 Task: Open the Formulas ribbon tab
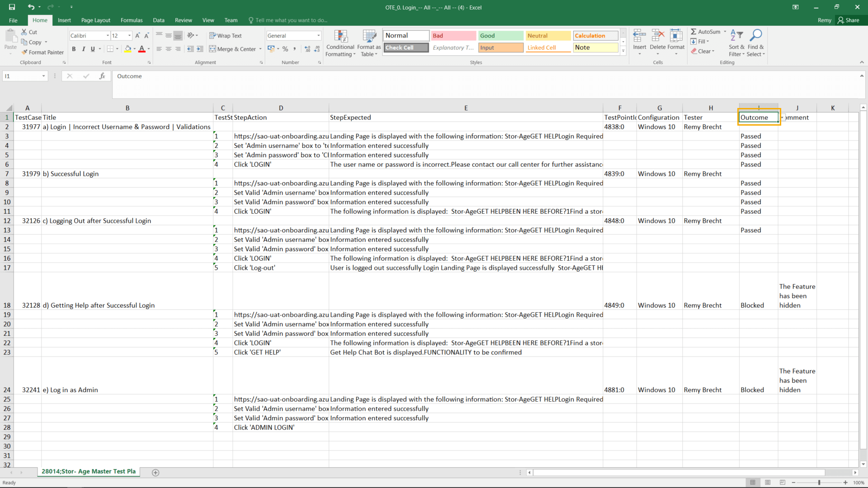132,20
